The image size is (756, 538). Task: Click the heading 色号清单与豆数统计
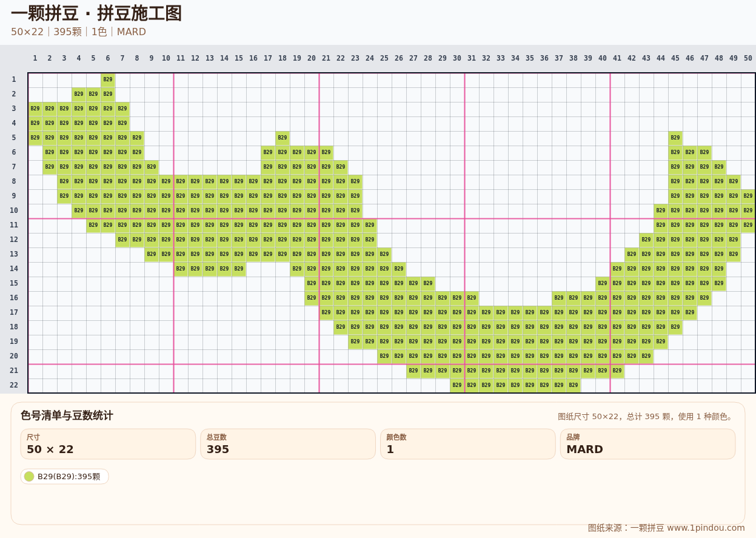(67, 415)
